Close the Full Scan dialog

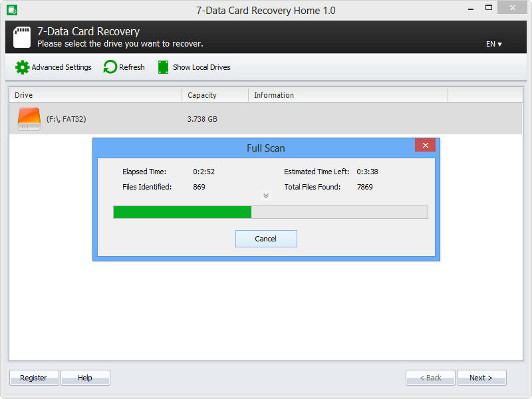[425, 145]
